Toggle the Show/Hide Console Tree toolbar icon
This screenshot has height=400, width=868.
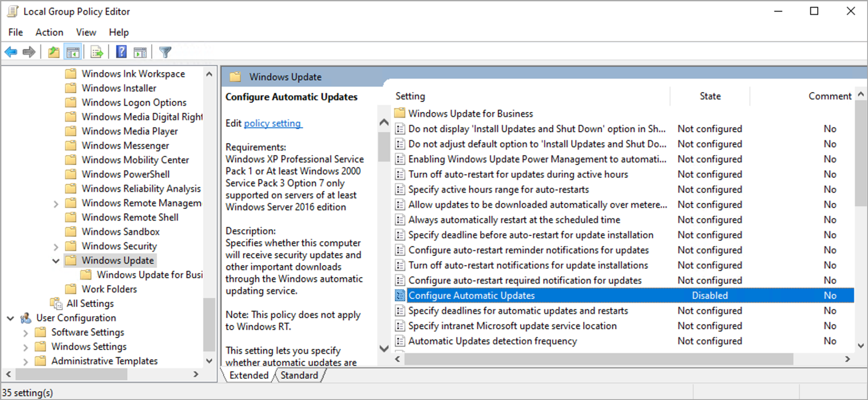click(73, 52)
